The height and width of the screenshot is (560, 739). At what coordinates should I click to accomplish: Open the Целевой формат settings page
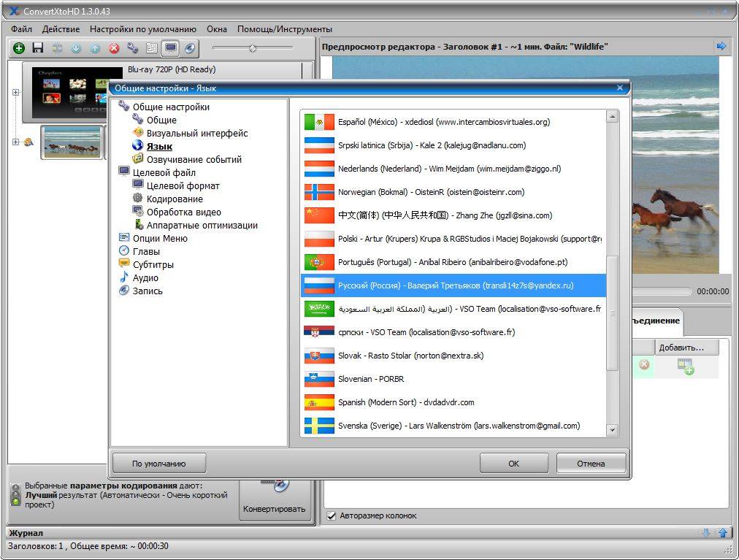[183, 186]
